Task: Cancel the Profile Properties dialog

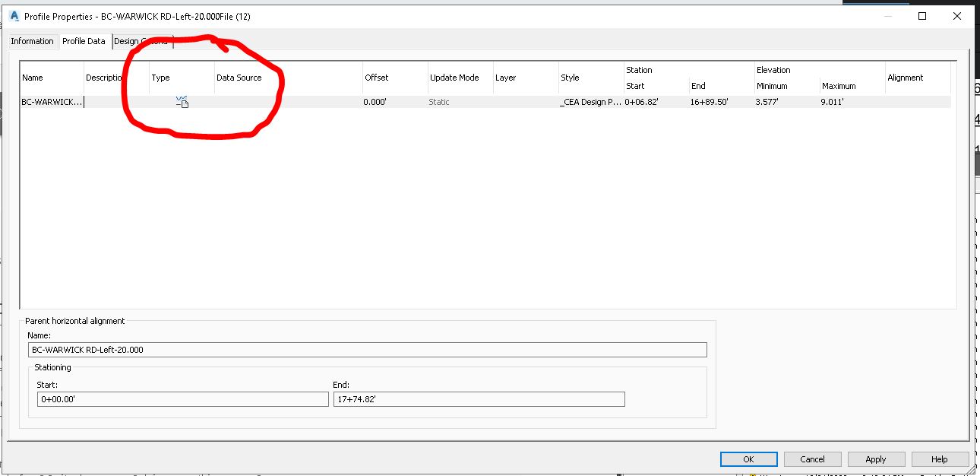Action: pyautogui.click(x=812, y=459)
